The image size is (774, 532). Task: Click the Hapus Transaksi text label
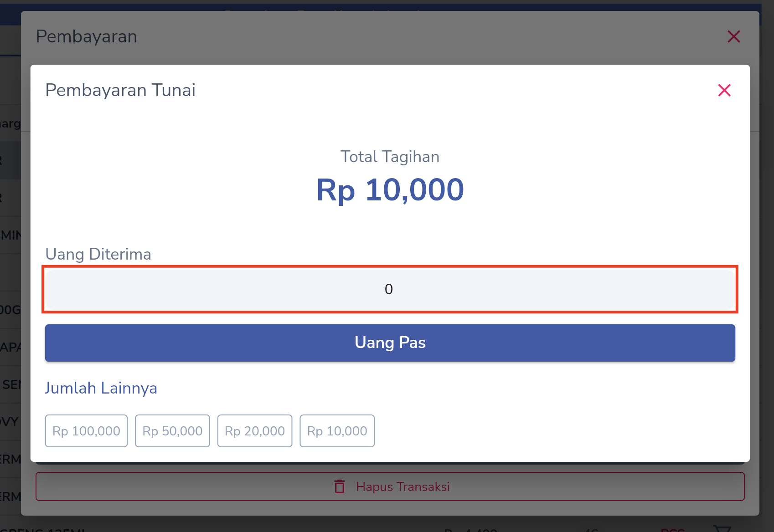(x=403, y=487)
